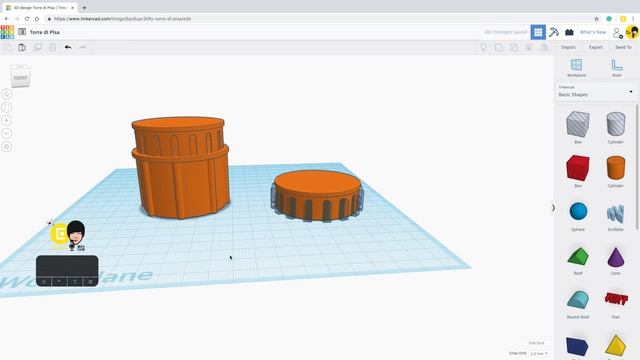Edit the Torre di Pisa design name

(x=44, y=32)
